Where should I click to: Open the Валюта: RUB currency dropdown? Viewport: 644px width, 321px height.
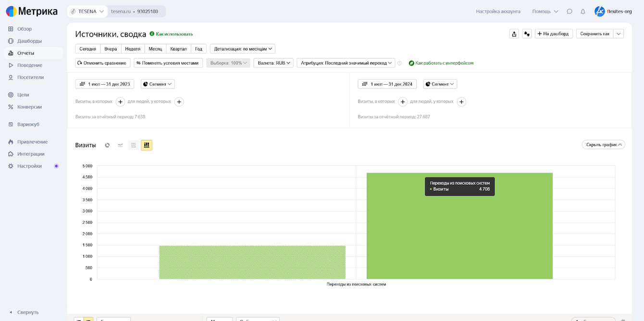pos(273,63)
